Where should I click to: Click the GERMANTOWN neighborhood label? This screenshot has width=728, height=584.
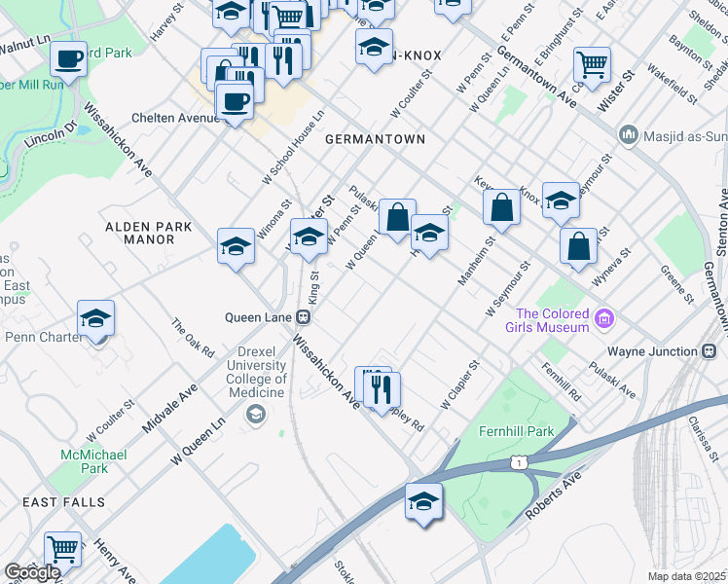pos(375,139)
